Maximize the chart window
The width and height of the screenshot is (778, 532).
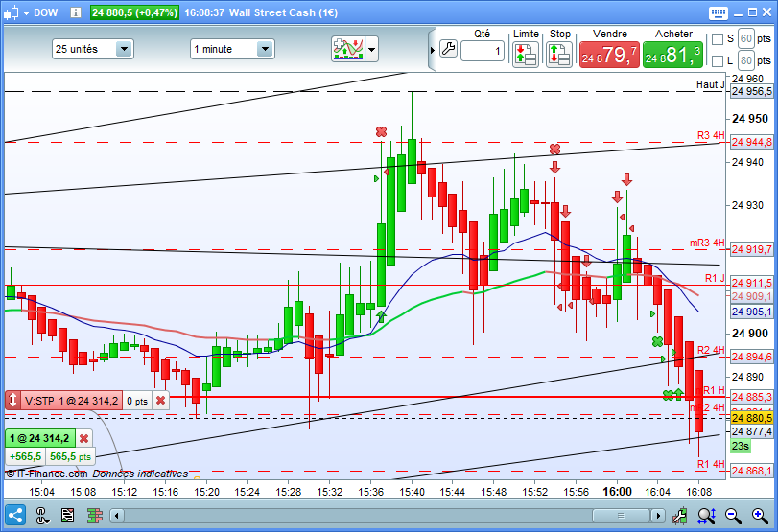click(753, 12)
